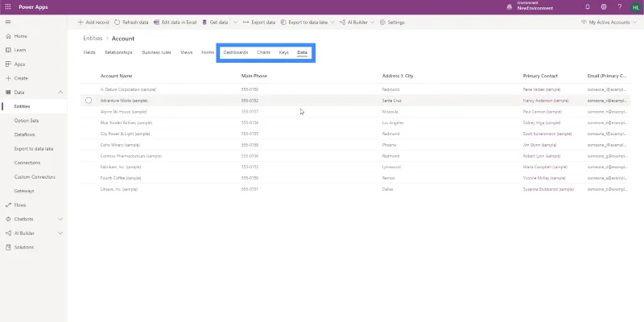This screenshot has width=644, height=322.
Task: Collapse the left navigation hamburger menu
Action: point(8,23)
